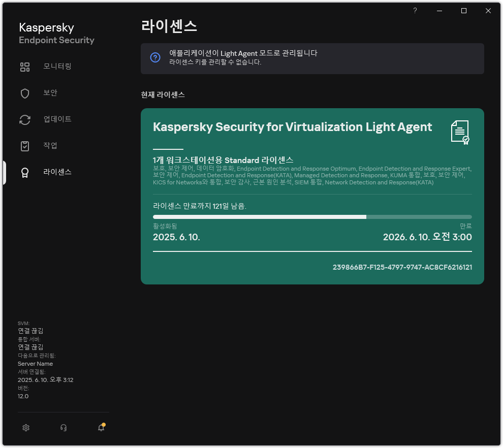Image resolution: width=503 pixels, height=448 pixels.
Task: Click the blue info icon in Light Agent notice
Action: pos(155,57)
